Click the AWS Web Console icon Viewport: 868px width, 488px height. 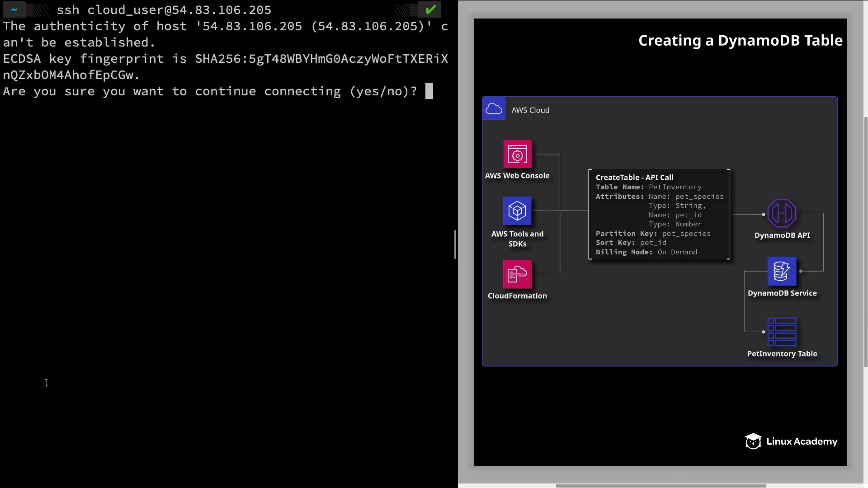(517, 154)
